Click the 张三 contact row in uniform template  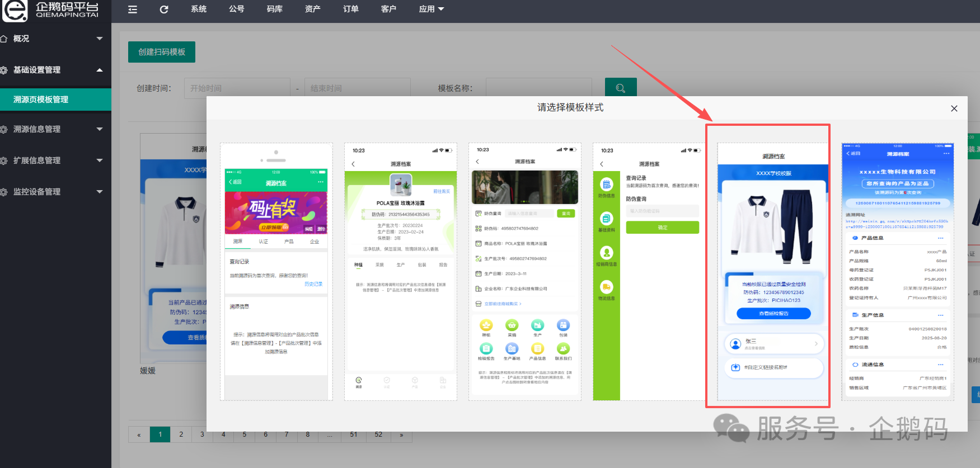point(773,344)
